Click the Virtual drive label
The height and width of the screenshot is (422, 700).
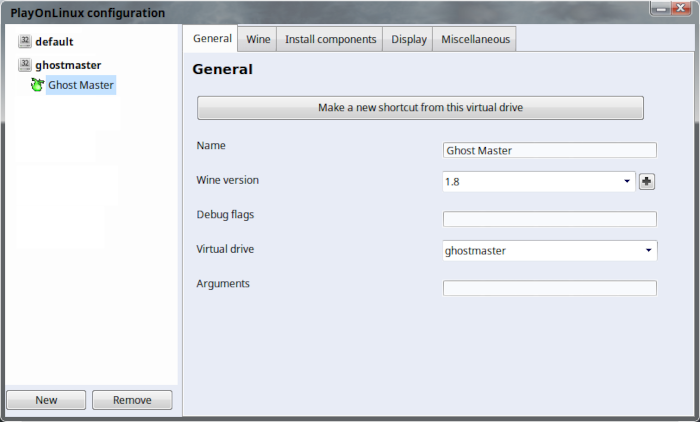[x=225, y=249]
